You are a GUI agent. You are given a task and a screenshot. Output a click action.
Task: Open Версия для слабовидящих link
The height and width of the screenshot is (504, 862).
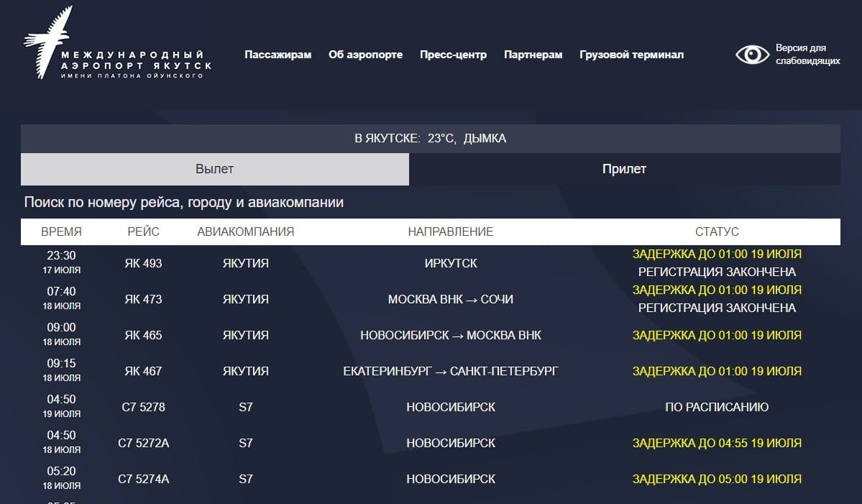pyautogui.click(x=807, y=55)
